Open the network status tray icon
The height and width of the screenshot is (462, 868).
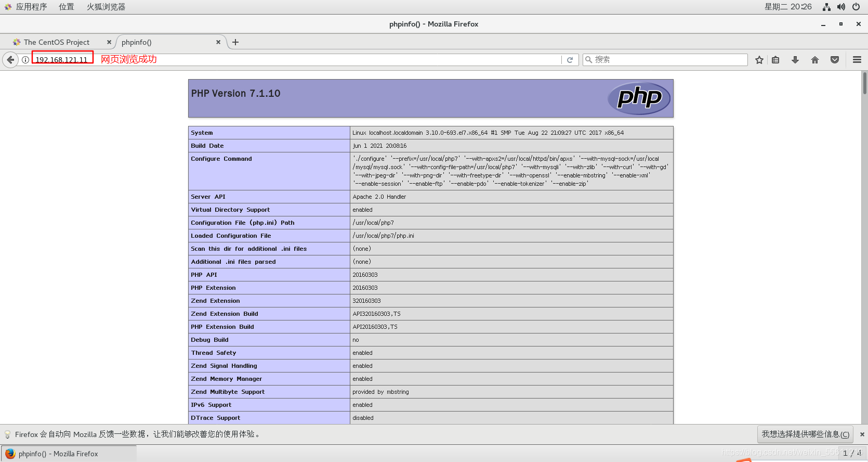[x=826, y=7]
